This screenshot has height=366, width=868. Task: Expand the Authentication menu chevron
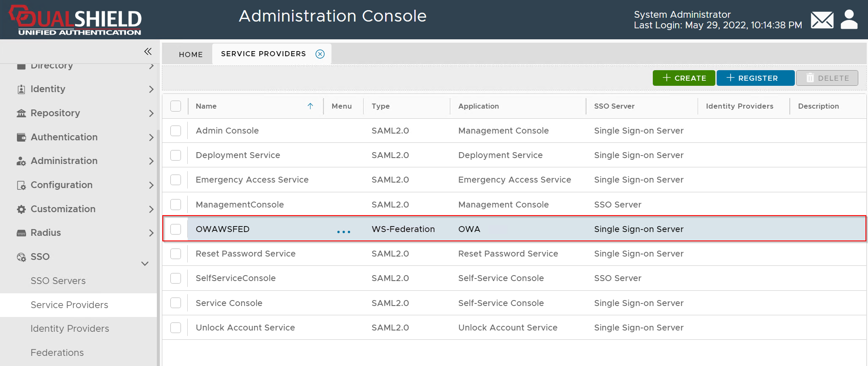pos(151,137)
